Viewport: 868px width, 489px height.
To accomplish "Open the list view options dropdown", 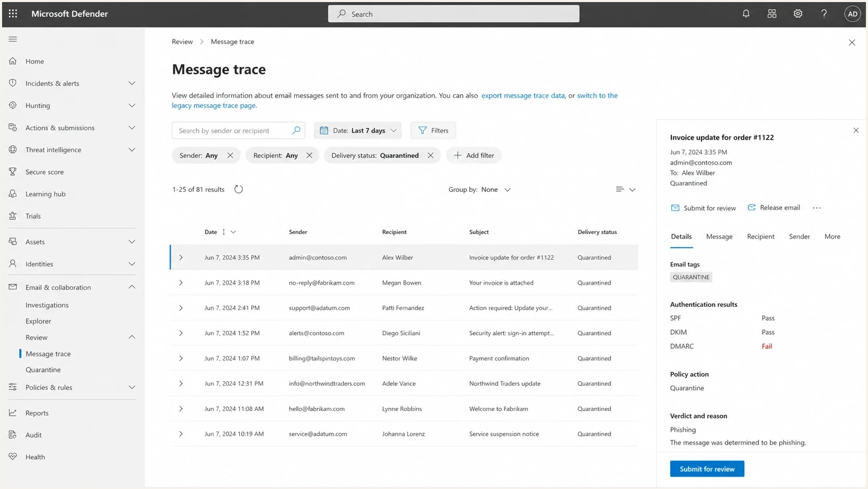I will click(626, 190).
